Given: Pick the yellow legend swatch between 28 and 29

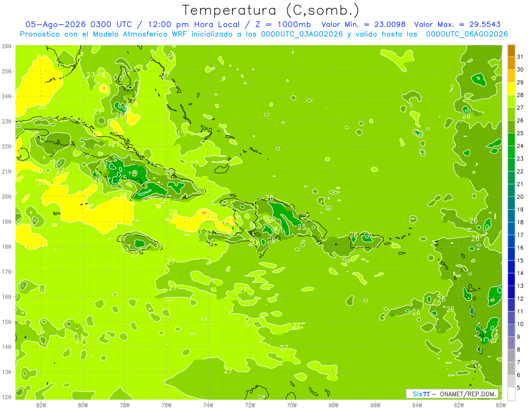Looking at the screenshot, I should click(x=511, y=88).
